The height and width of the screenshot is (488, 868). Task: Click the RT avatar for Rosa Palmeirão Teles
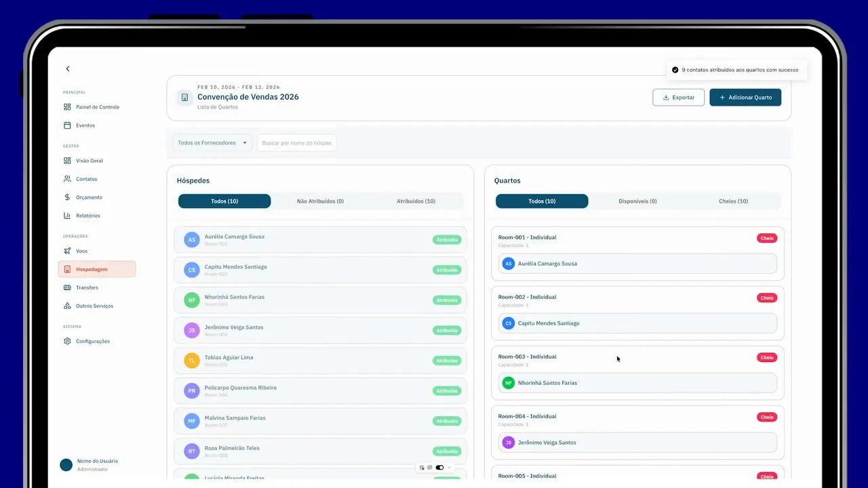point(192,451)
